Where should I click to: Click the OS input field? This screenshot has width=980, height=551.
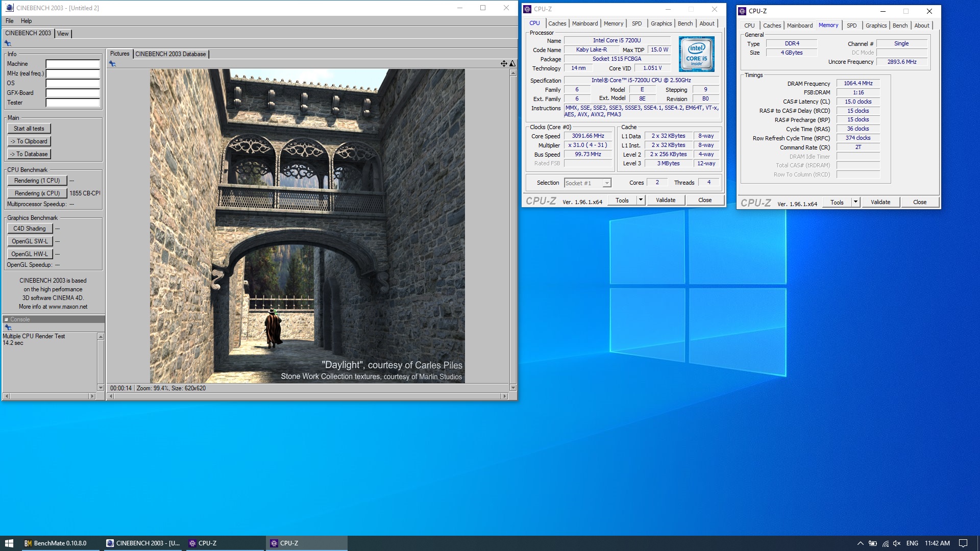tap(73, 83)
